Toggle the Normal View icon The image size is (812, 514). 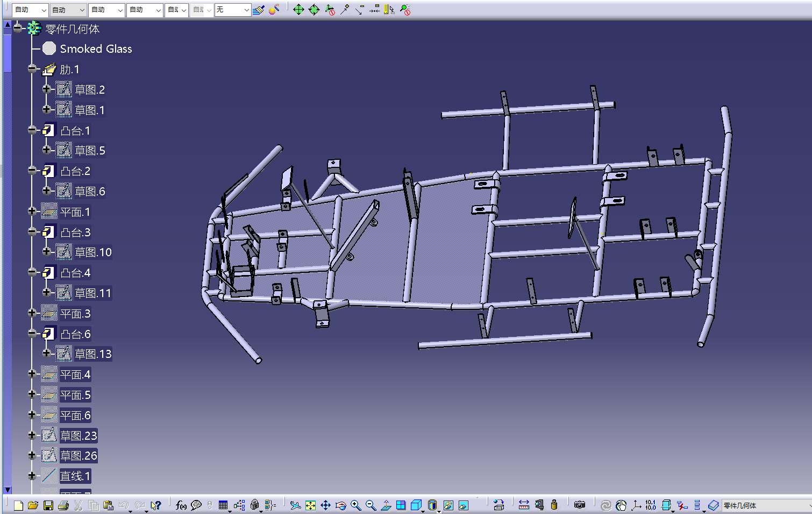[386, 505]
